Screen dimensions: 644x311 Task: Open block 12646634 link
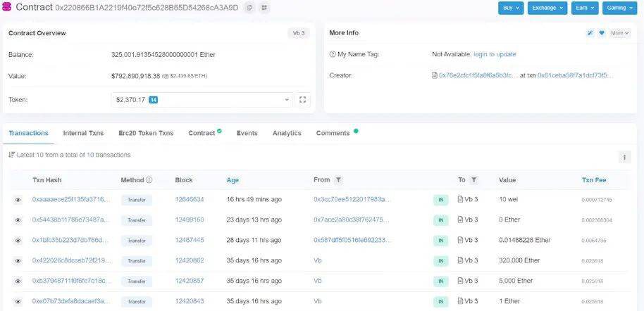[190, 199]
